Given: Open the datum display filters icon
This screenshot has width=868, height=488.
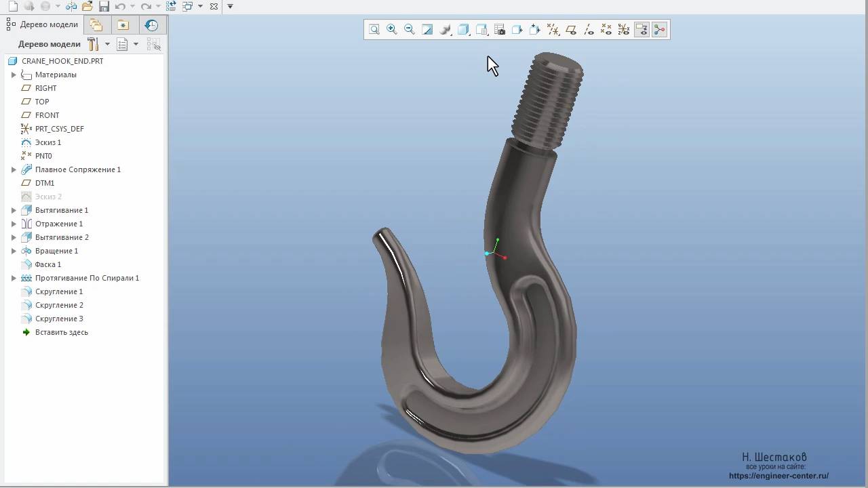Looking at the screenshot, I should 553,29.
